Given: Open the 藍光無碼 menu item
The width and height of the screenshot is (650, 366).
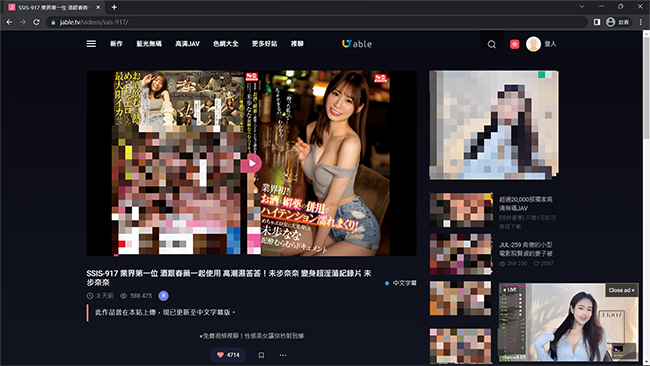Looking at the screenshot, I should point(149,44).
